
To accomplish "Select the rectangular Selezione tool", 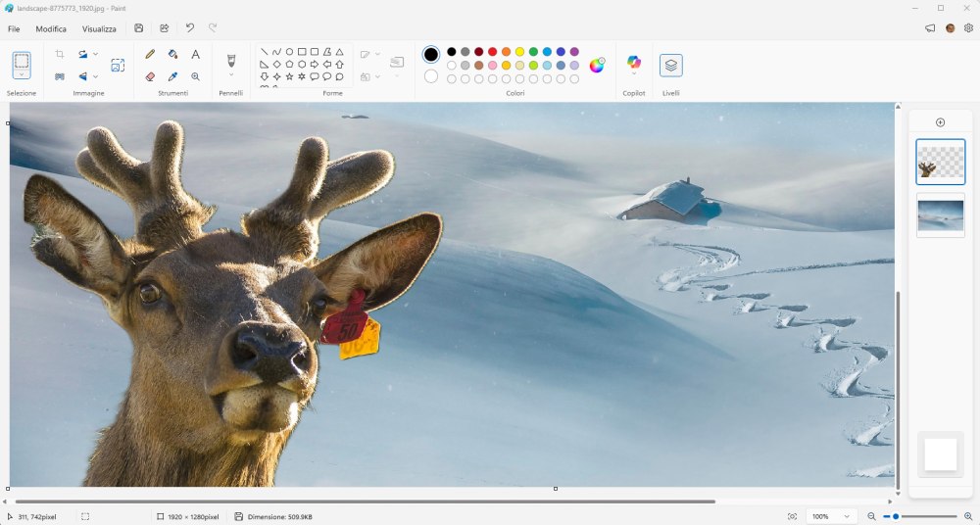I will pos(22,61).
